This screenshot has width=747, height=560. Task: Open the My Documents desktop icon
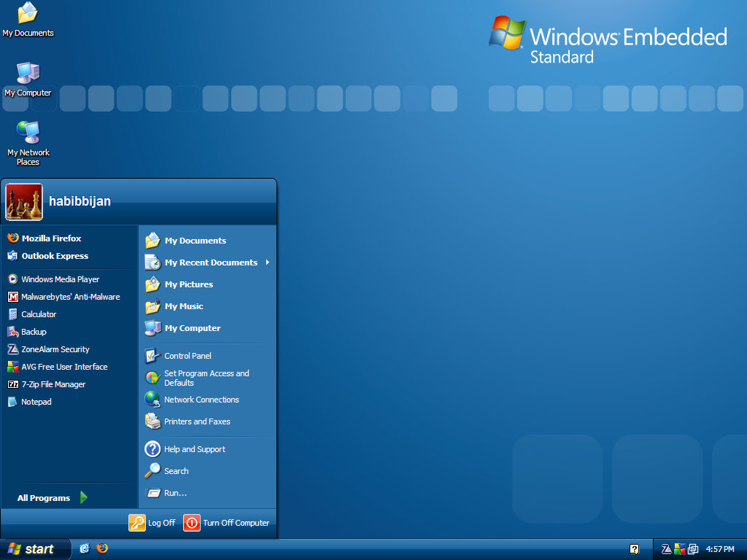coord(28,20)
